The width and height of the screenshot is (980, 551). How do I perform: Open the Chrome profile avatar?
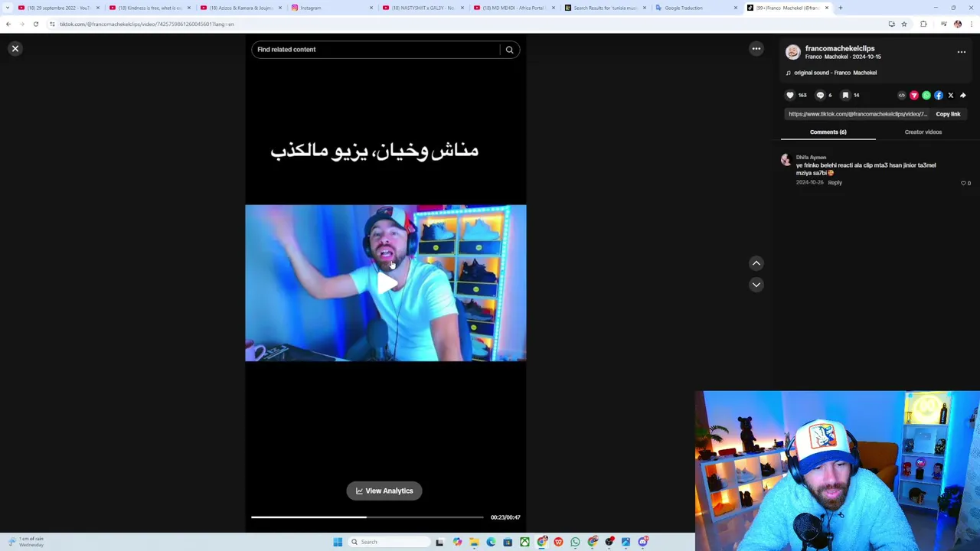tap(958, 24)
